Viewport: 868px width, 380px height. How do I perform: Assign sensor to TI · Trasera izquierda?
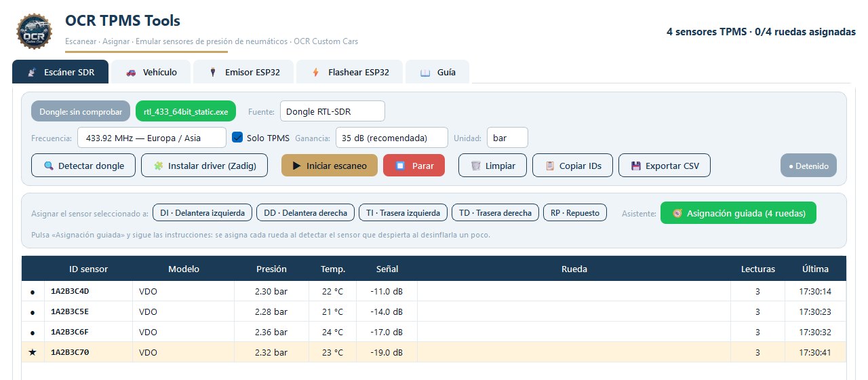(403, 213)
